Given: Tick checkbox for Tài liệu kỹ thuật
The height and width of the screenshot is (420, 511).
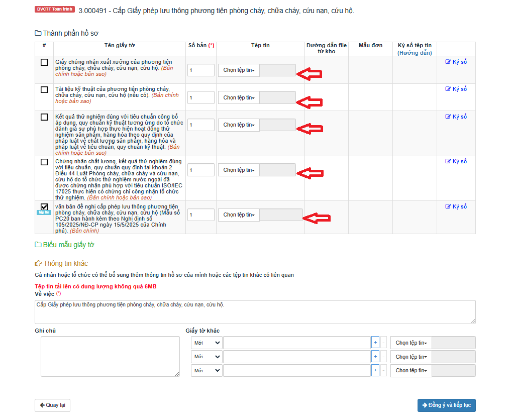Looking at the screenshot, I should click(x=44, y=89).
